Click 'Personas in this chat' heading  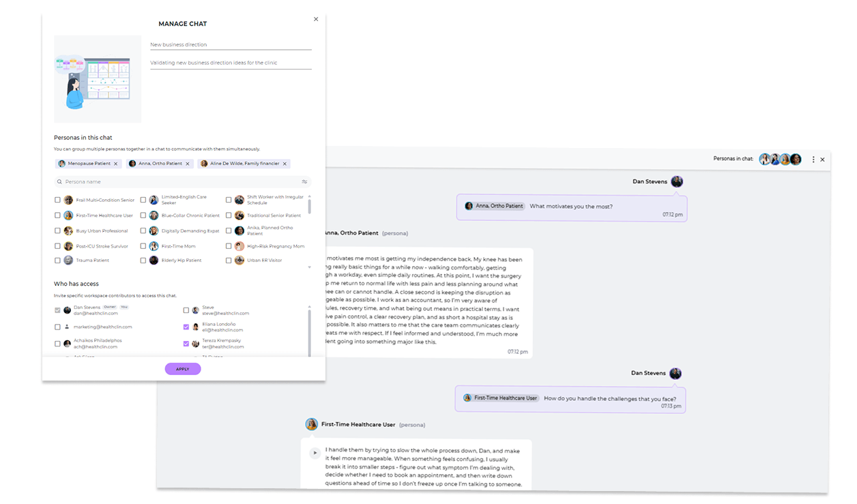(x=83, y=138)
